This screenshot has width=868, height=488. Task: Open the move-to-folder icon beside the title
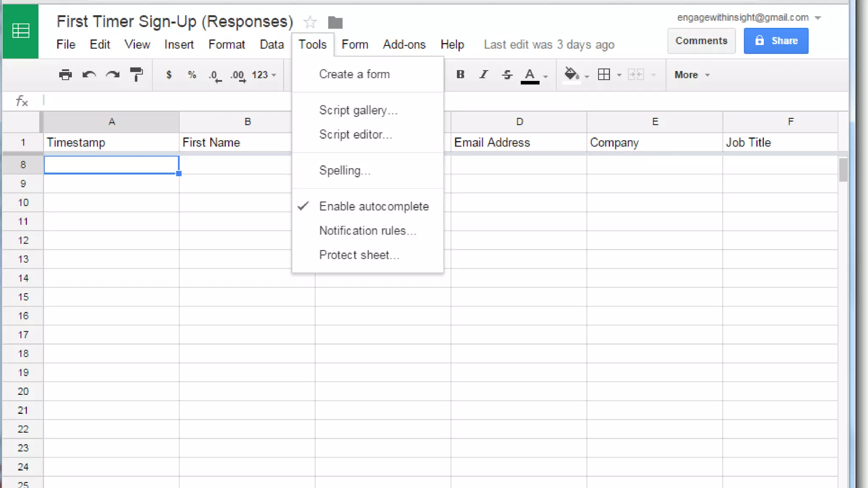[x=335, y=22]
